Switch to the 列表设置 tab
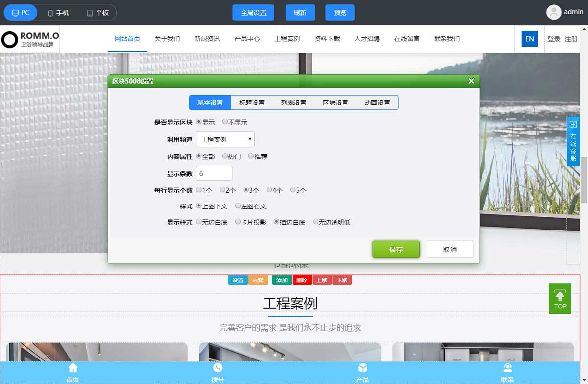Screen dimensions: 588x384 click(x=294, y=102)
